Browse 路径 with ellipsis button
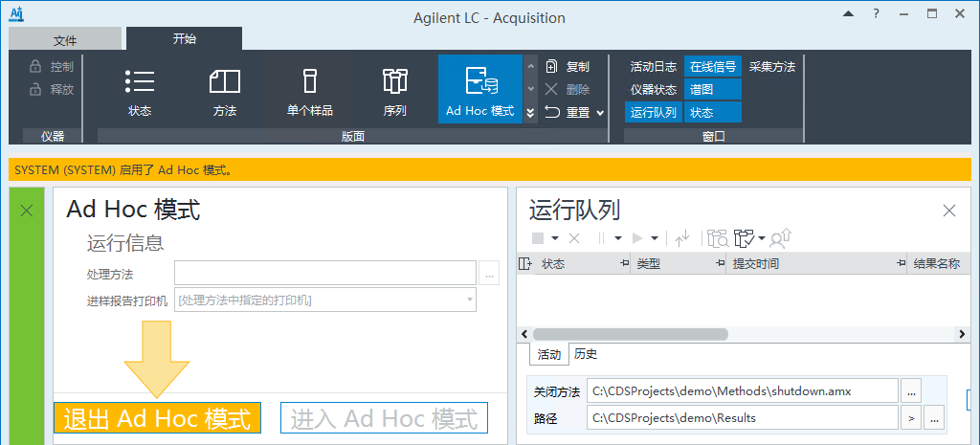The image size is (980, 445). pos(934,418)
